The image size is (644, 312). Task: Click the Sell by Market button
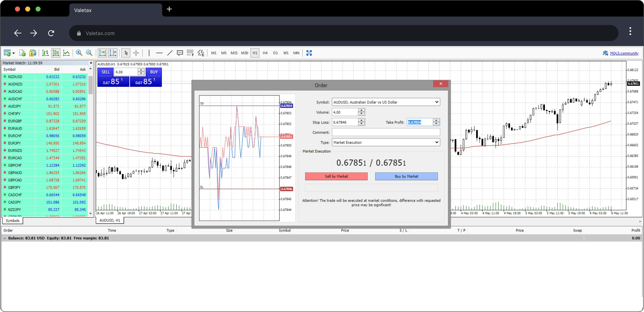tap(336, 176)
